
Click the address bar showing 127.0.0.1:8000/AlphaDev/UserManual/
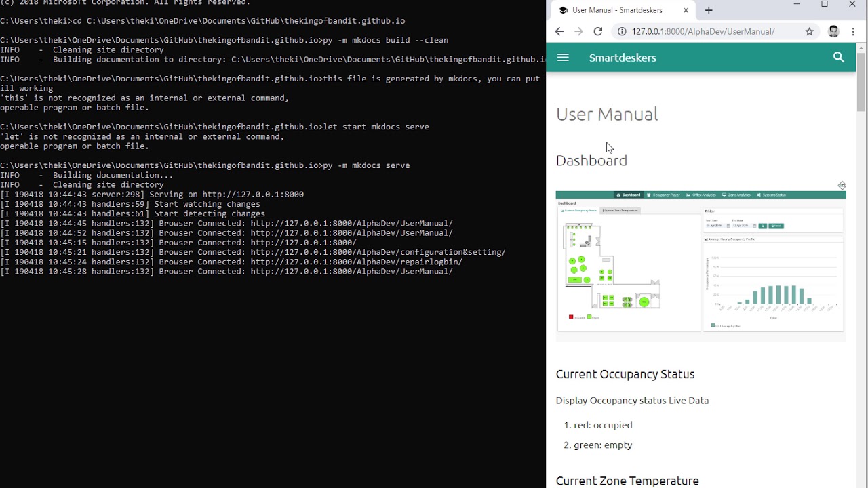[x=703, y=31]
